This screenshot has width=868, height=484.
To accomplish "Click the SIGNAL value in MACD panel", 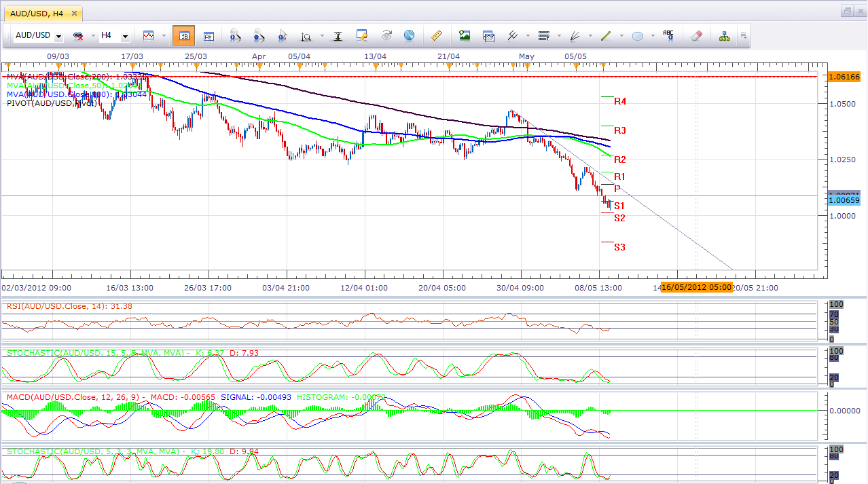I will pyautogui.click(x=255, y=396).
